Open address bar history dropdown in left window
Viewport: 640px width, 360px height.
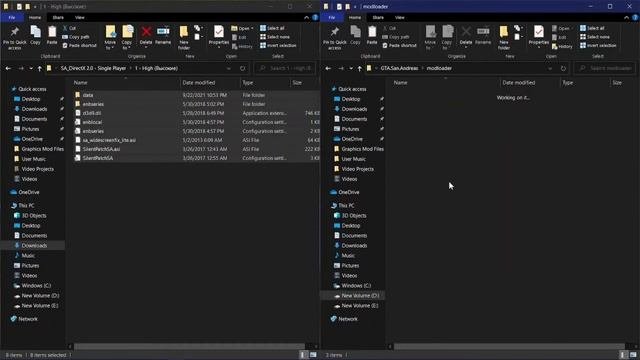(229, 68)
